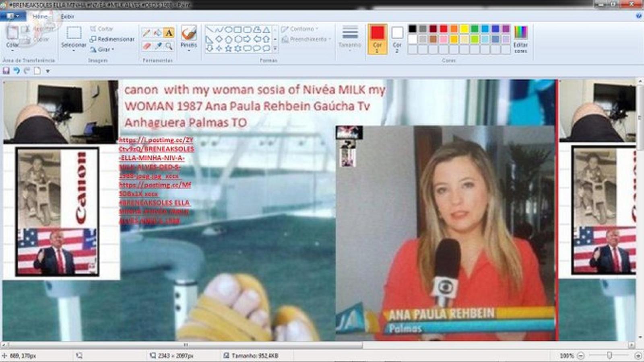Select the Cor 1 foreground color box

(x=377, y=39)
